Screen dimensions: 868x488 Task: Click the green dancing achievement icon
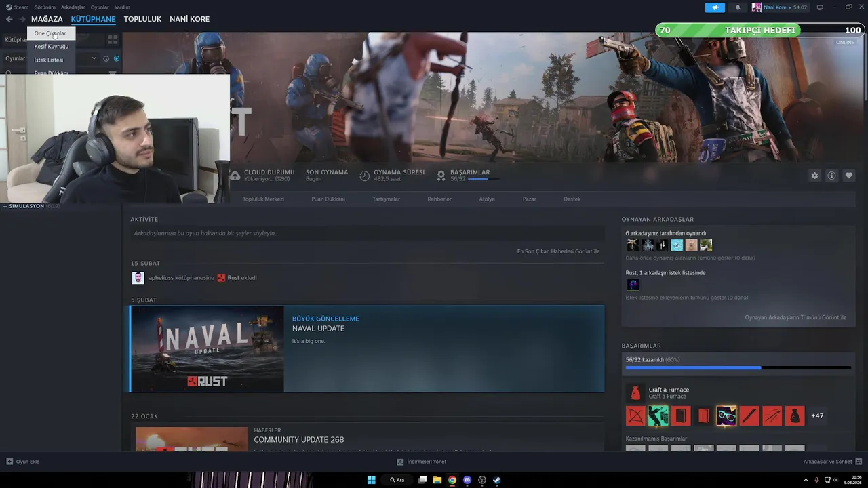tap(658, 415)
